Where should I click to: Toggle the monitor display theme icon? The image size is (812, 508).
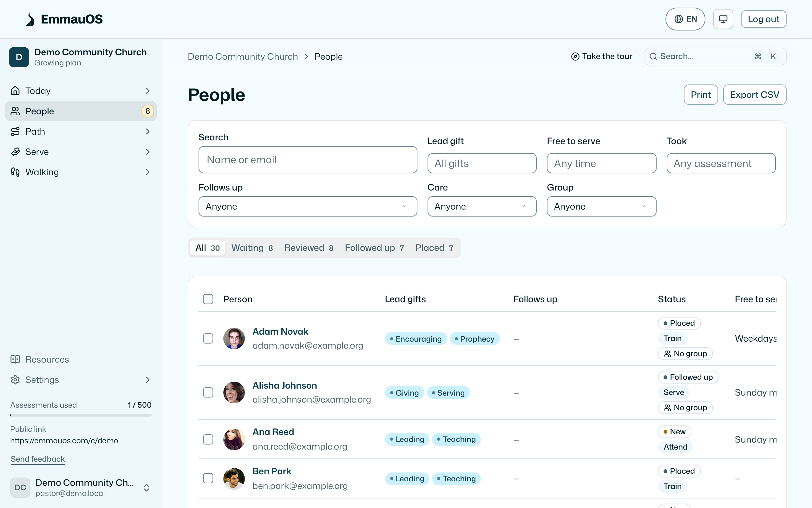point(723,19)
